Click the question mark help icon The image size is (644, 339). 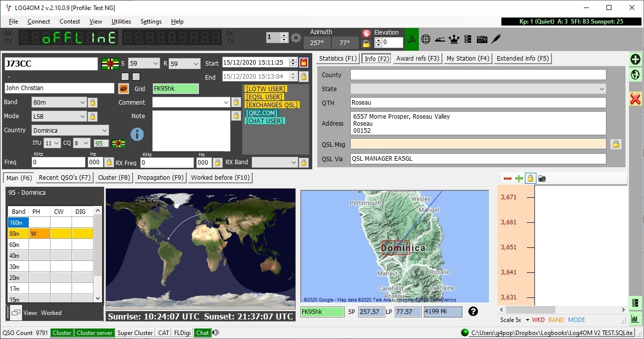pyautogui.click(x=473, y=311)
